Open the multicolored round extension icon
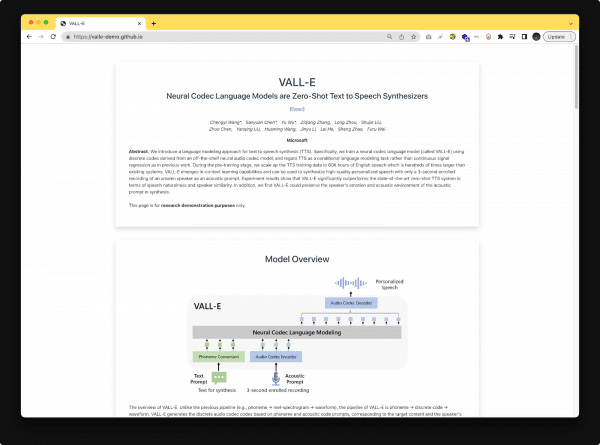The height and width of the screenshot is (445, 600). tap(453, 37)
